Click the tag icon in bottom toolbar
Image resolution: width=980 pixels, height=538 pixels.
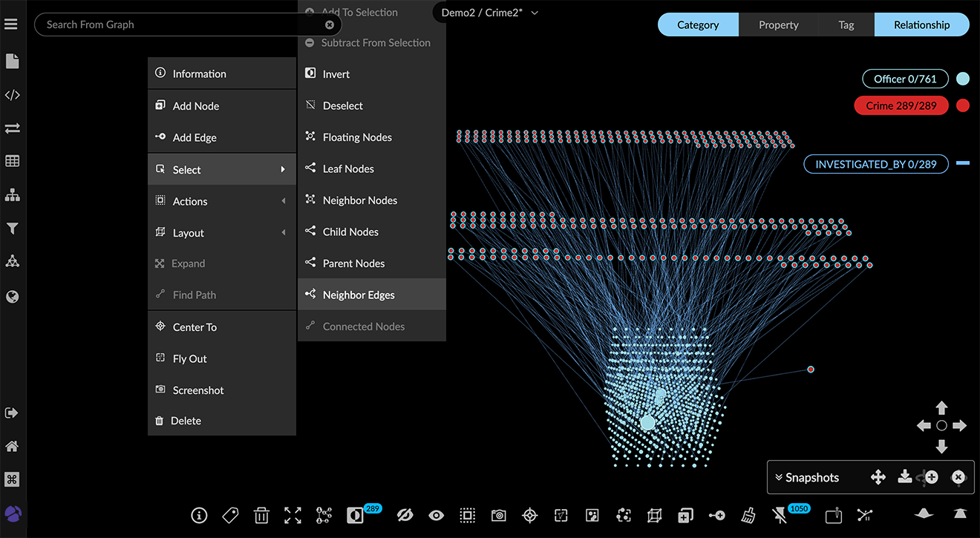coord(230,515)
